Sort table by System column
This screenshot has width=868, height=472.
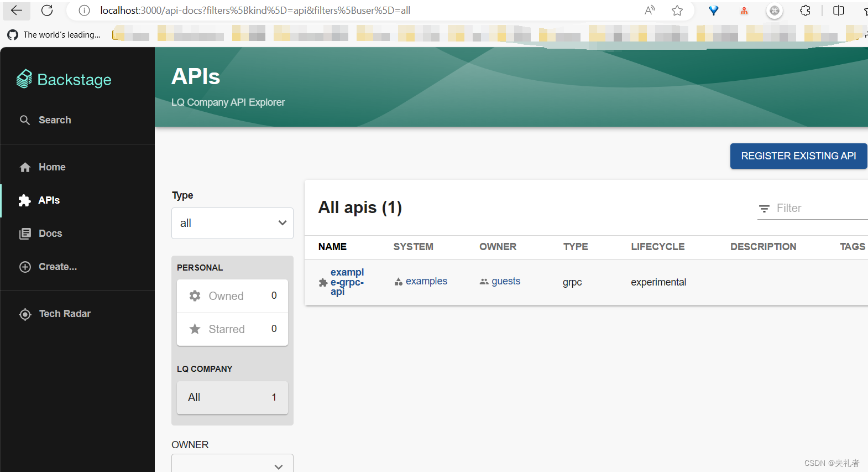pos(413,247)
